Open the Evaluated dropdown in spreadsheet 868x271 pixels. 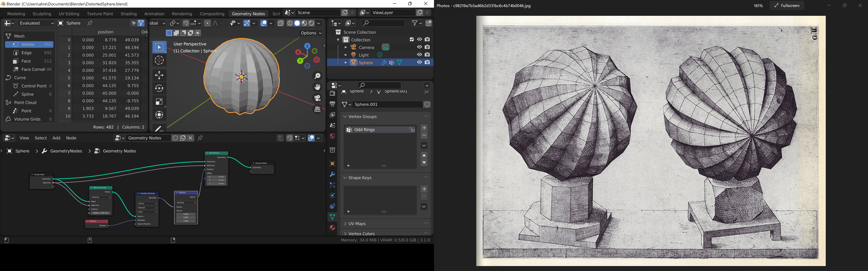point(36,23)
